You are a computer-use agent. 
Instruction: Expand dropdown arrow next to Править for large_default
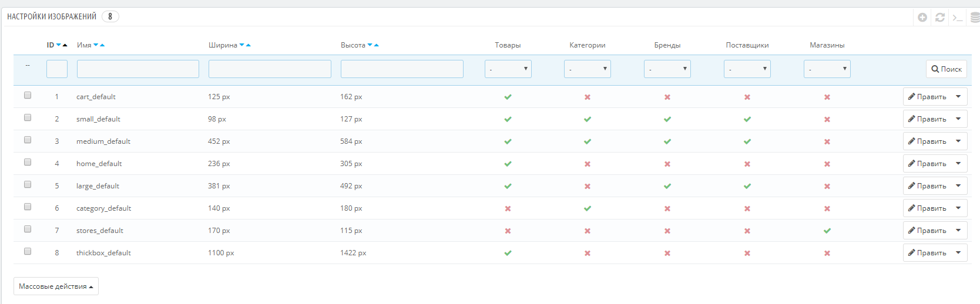(958, 186)
